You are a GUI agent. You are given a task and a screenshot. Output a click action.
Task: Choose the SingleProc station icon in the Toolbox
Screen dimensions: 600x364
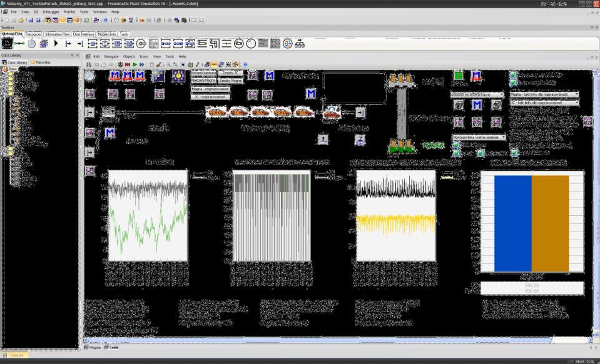[x=92, y=44]
